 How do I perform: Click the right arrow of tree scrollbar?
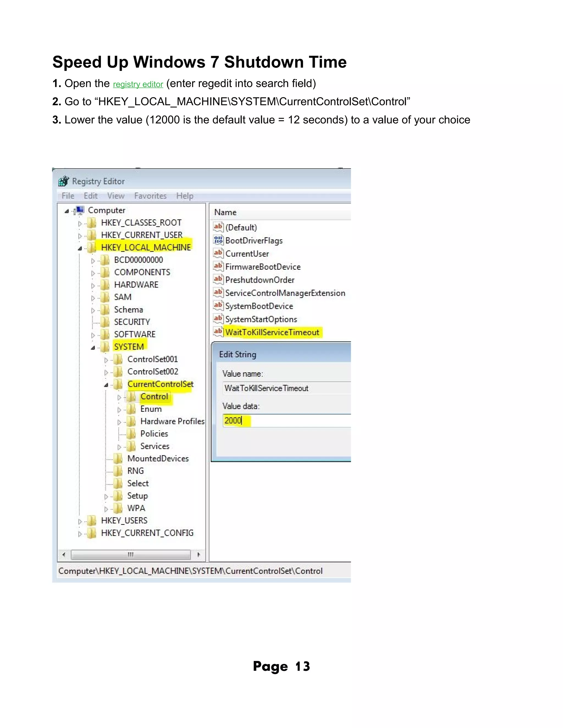(199, 555)
